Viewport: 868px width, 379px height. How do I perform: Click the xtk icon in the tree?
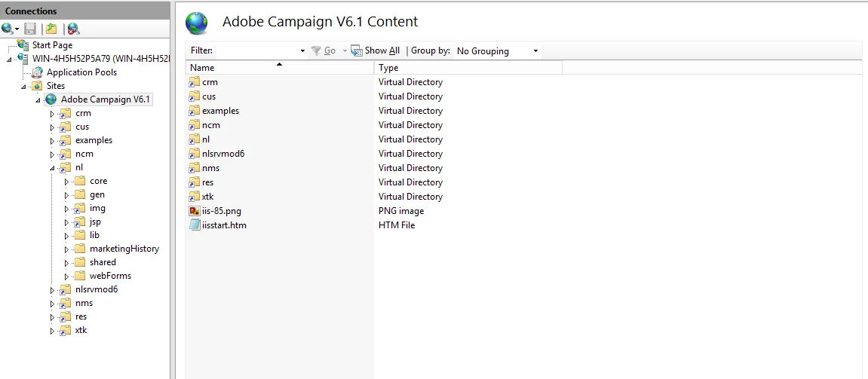(66, 330)
